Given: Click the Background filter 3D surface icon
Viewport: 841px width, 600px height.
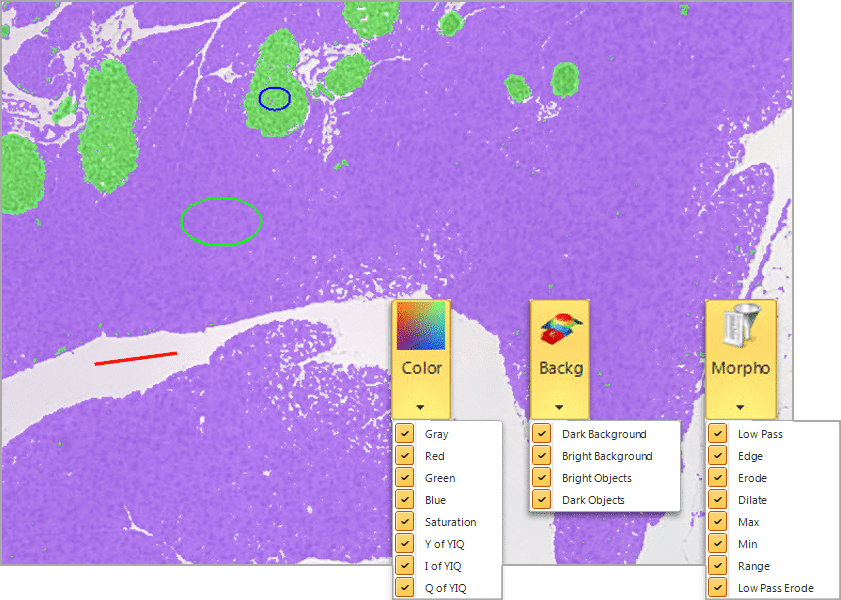Looking at the screenshot, I should 560,328.
